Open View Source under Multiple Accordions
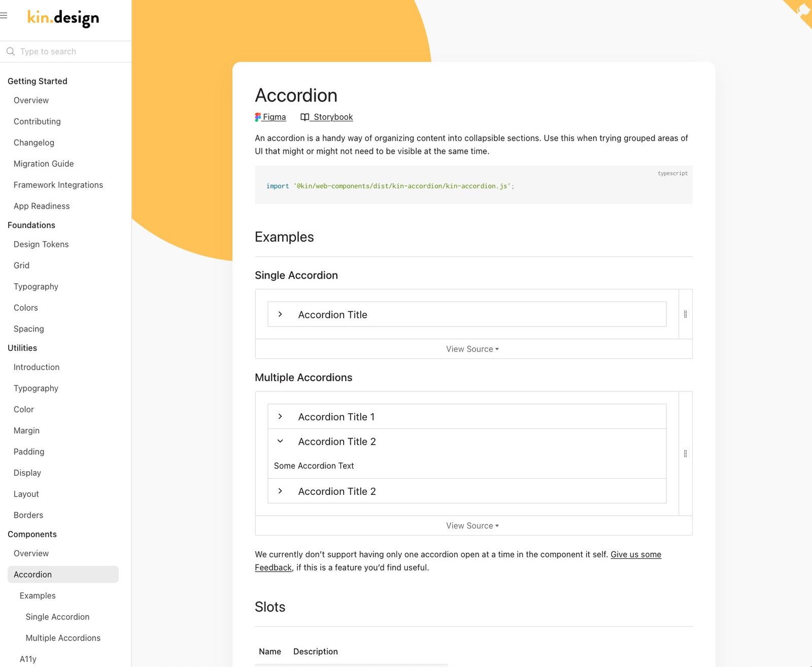The image size is (812, 667). click(473, 526)
